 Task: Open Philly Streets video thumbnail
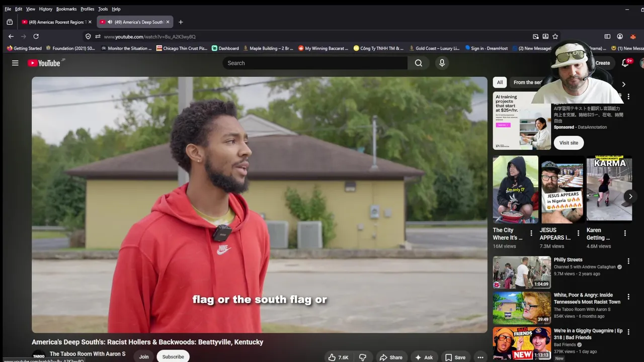pyautogui.click(x=522, y=273)
